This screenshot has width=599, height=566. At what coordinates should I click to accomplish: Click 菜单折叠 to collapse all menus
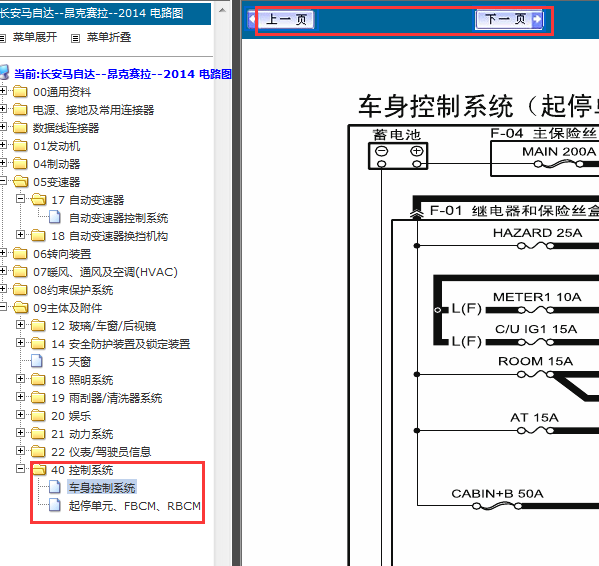pyautogui.click(x=109, y=37)
